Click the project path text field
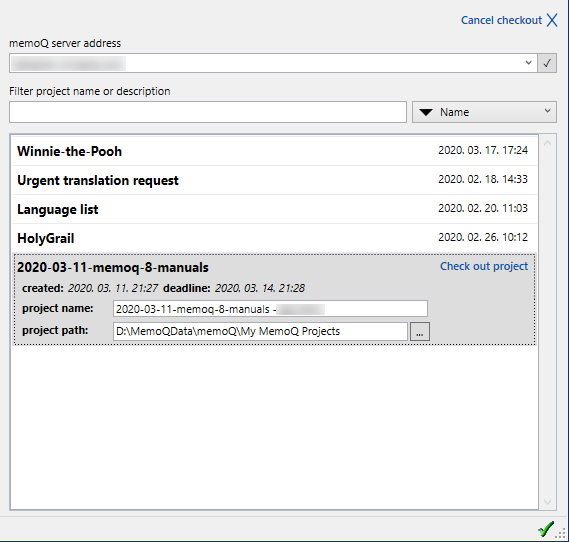 (x=260, y=331)
